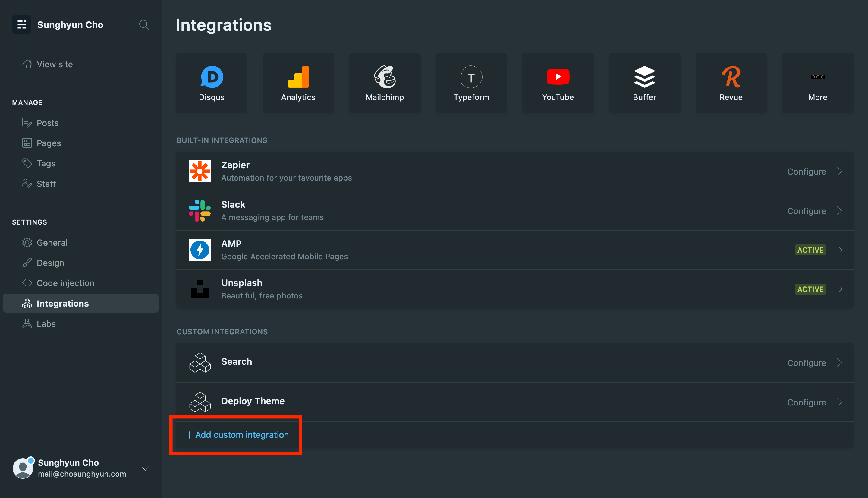Open the Google Analytics integration tile
The width and height of the screenshot is (868, 498).
tap(298, 83)
